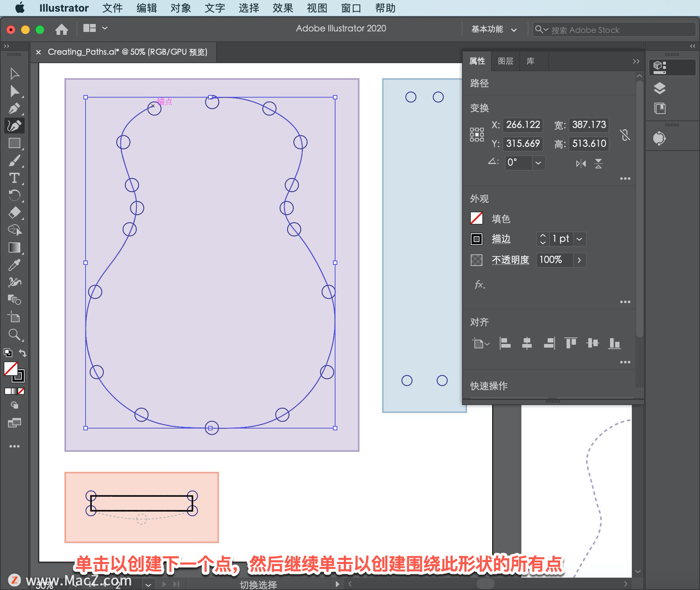
Task: Toggle constrain width and height proportions
Action: 625,135
